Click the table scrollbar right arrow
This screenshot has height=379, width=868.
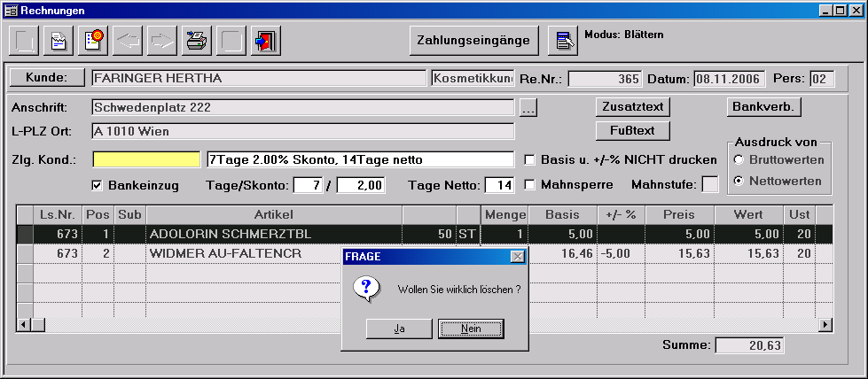826,325
